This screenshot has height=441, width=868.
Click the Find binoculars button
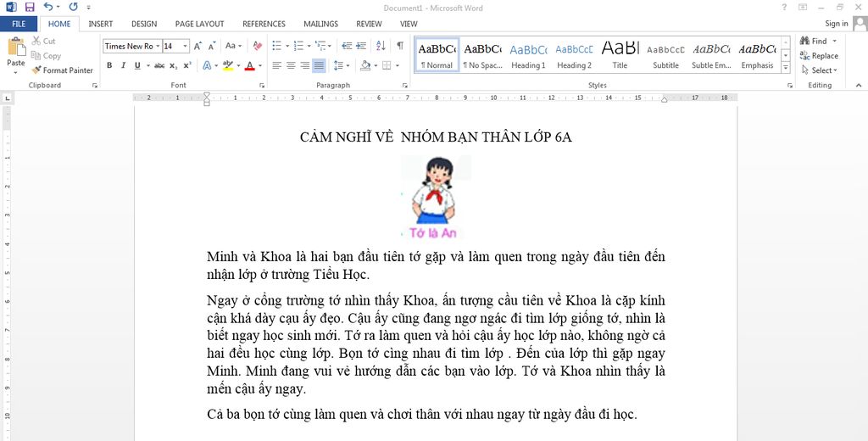[814, 41]
